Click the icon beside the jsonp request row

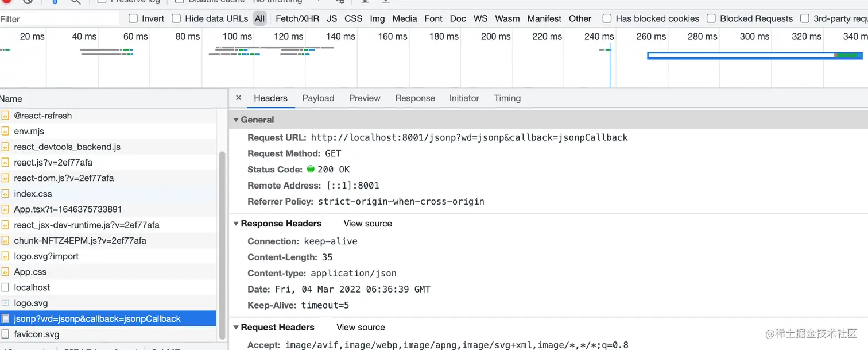point(5,318)
